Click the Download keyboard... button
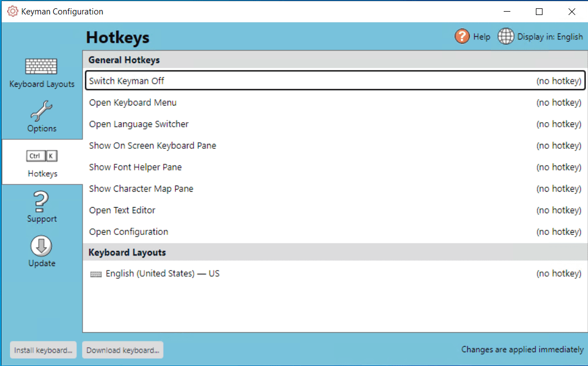Screen dimensions: 588x366 [123, 350]
